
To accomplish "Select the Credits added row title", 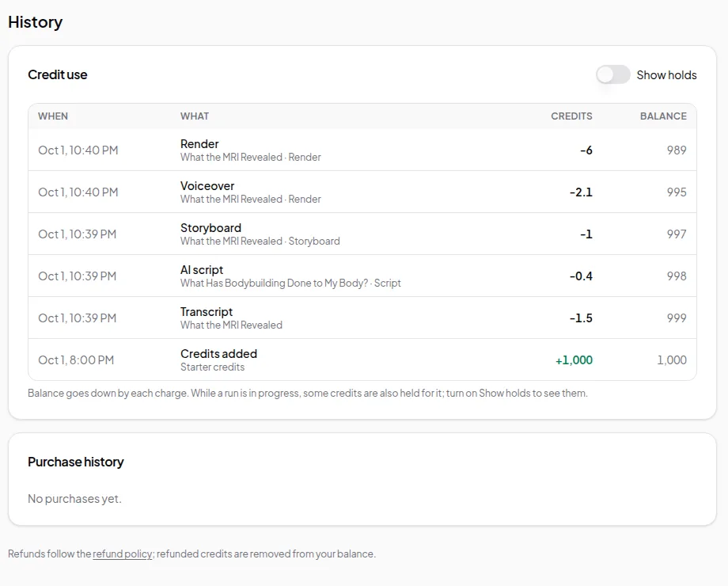I will click(x=218, y=354).
